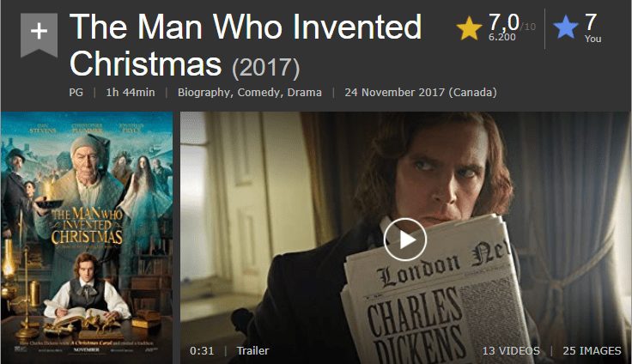The image size is (632, 364).
Task: Open release info for 24 November 2017 (Canada)
Action: tap(421, 93)
